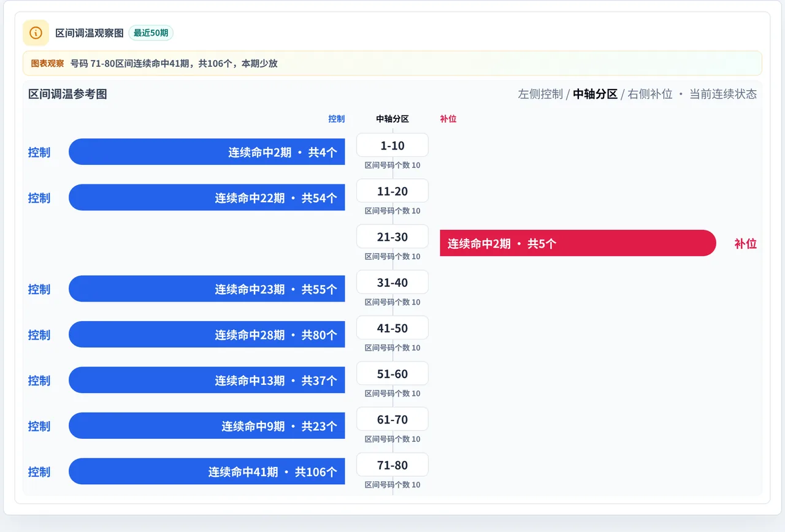785x532 pixels.
Task: Click the 区间调温观察图 title
Action: tap(90, 32)
